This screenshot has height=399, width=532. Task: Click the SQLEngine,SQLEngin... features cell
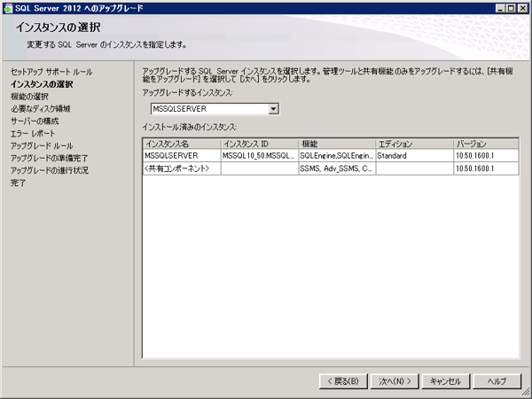(337, 156)
